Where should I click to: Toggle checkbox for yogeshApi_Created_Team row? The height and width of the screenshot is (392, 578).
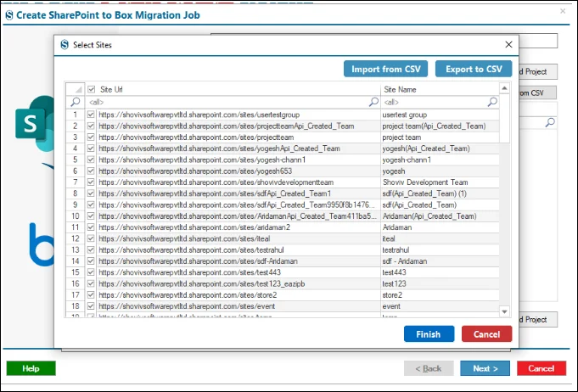[x=91, y=148]
